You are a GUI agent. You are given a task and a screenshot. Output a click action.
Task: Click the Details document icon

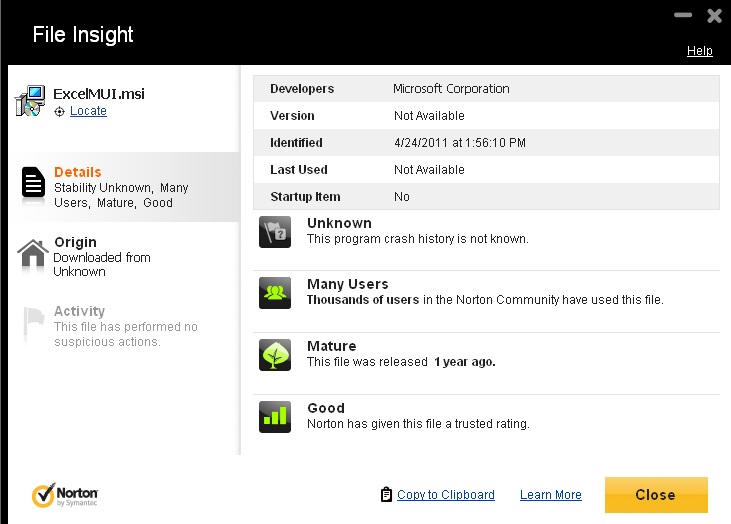34,183
